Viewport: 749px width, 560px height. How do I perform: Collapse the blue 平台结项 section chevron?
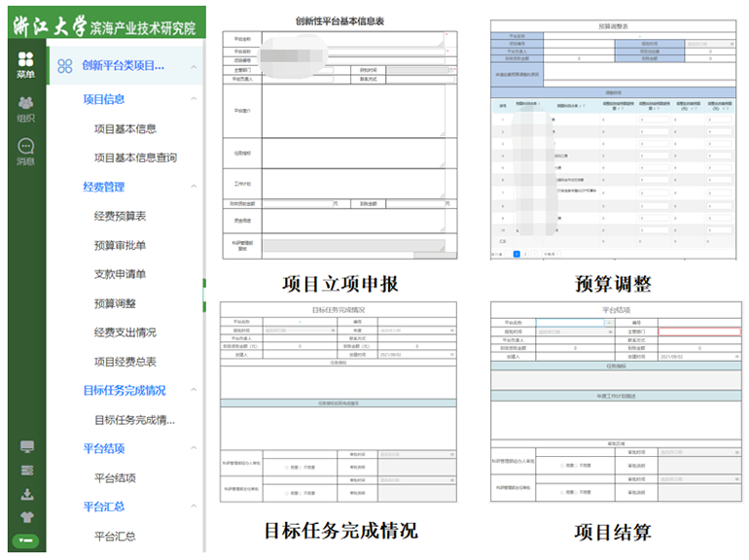(194, 448)
